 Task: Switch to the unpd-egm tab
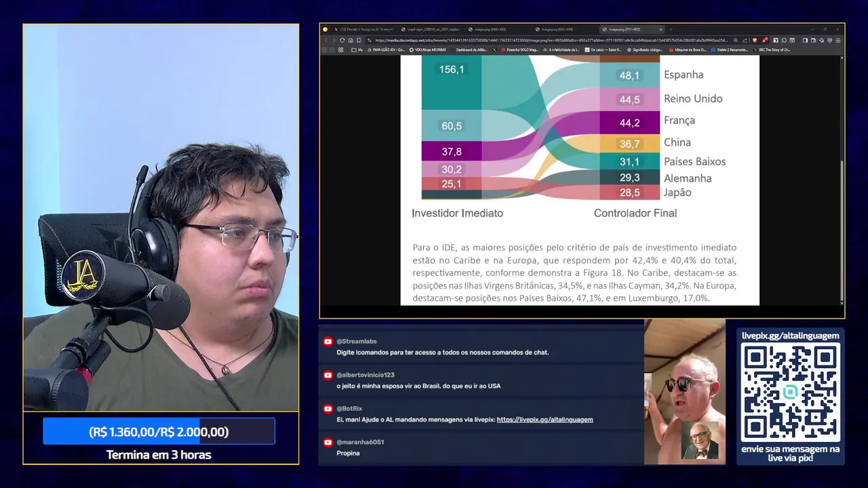click(x=431, y=29)
